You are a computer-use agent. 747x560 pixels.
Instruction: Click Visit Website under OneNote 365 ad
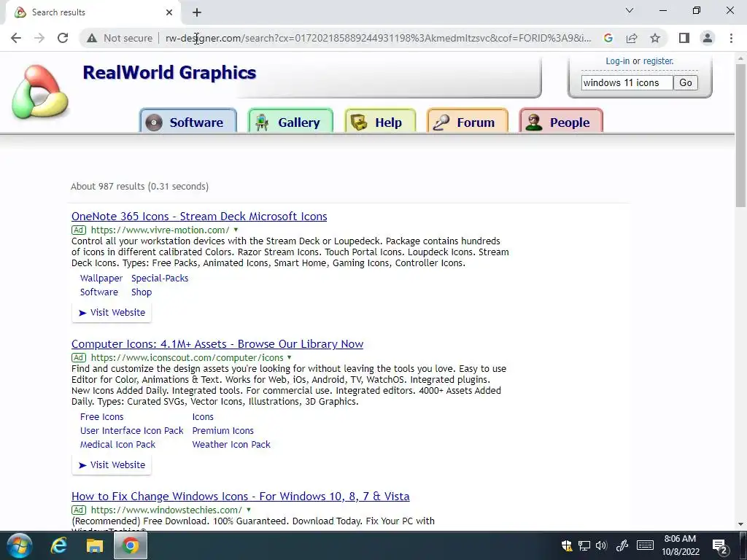point(112,312)
